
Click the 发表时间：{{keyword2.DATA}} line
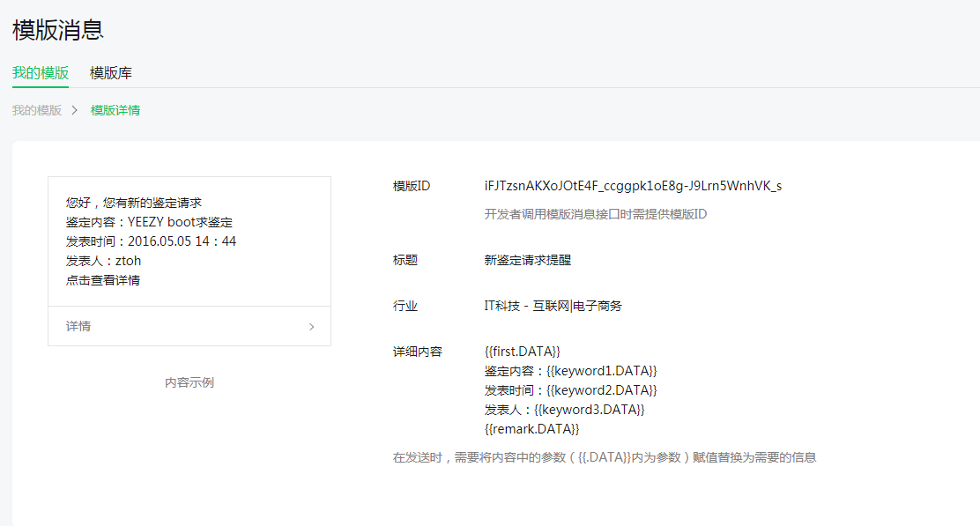tap(570, 390)
